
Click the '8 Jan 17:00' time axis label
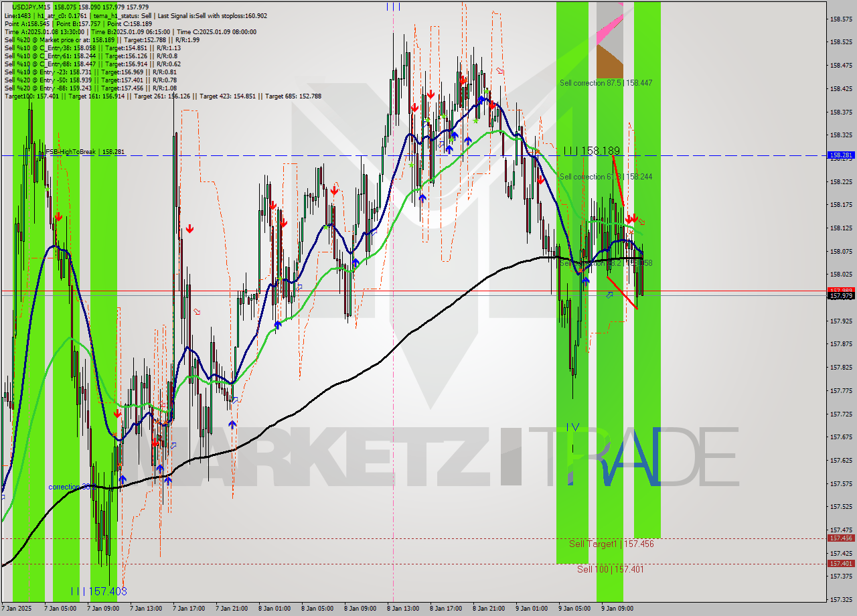pos(446,609)
